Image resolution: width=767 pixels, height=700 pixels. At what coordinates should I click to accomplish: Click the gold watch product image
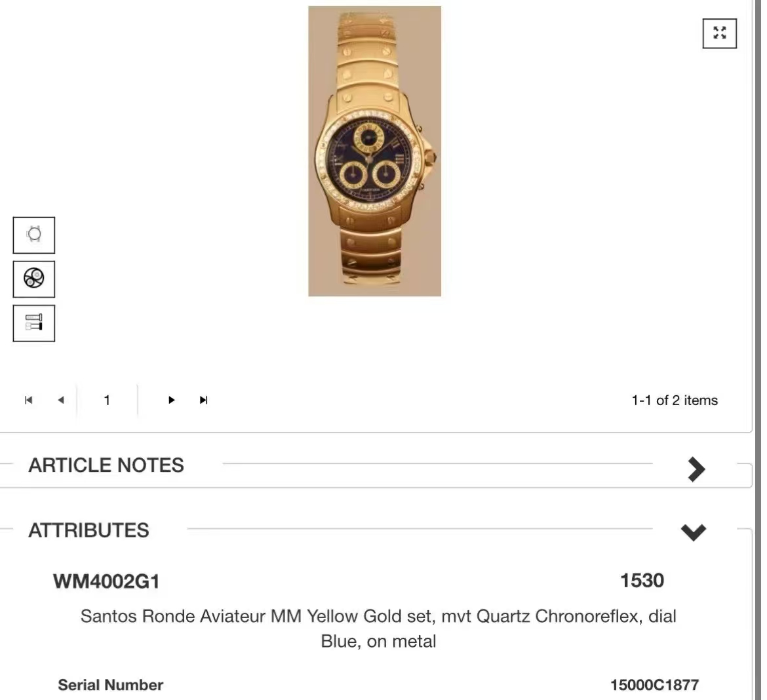[374, 151]
